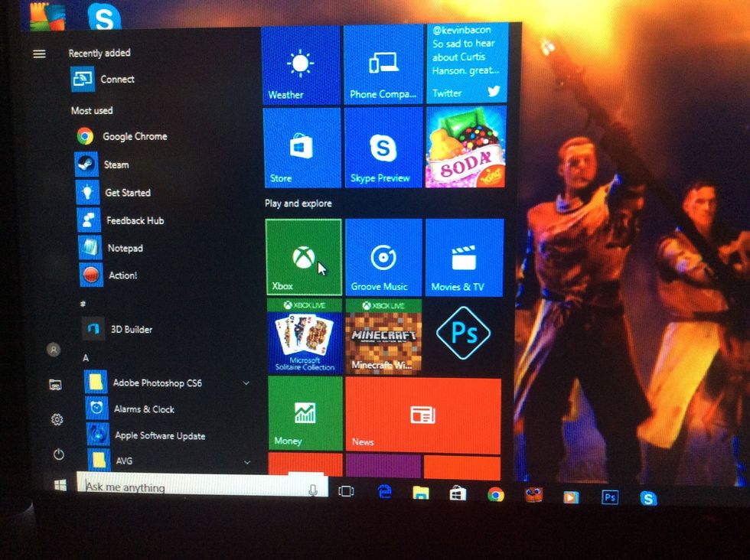This screenshot has width=750, height=560.
Task: Open Microsoft Solitaire Collection tile
Action: (305, 336)
